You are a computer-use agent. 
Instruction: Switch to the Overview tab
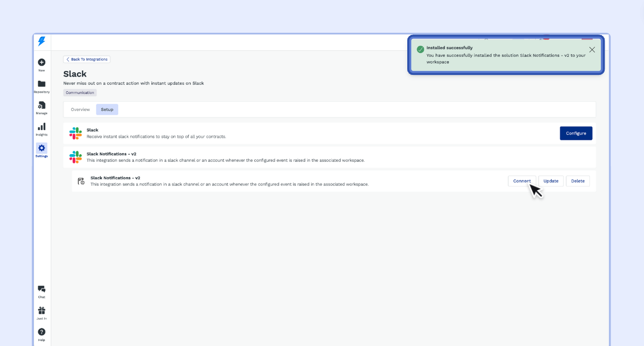[80, 109]
